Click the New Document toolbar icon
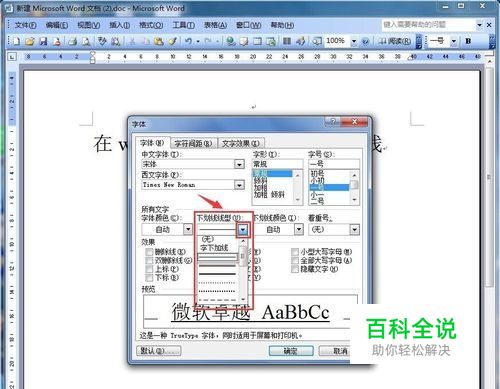Viewport: 500px width, 389px height. [x=16, y=41]
